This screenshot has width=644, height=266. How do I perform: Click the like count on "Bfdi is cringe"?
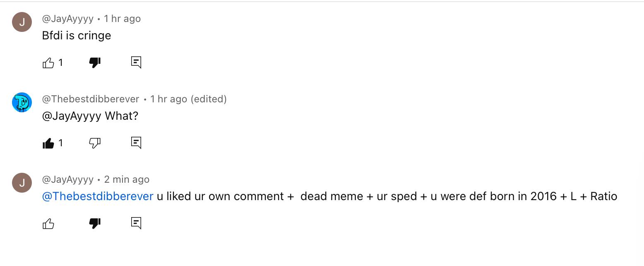pyautogui.click(x=61, y=63)
